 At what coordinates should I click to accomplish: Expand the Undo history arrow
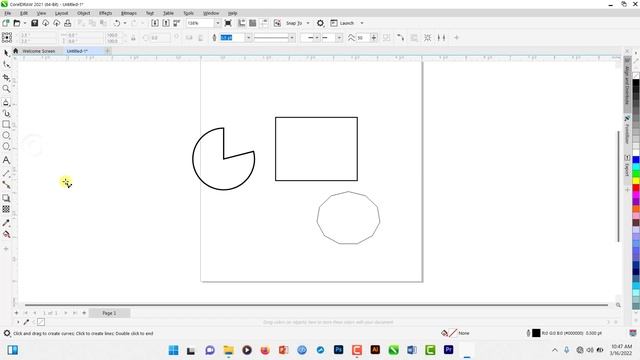pos(125,23)
